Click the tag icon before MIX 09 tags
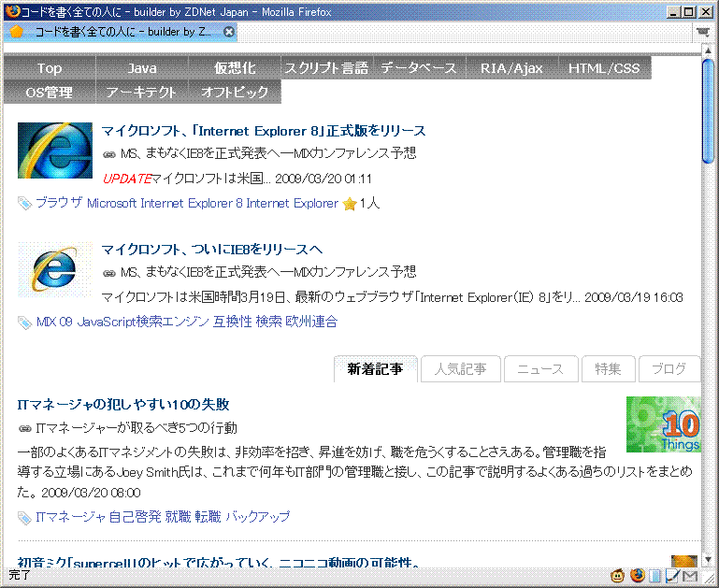Image resolution: width=719 pixels, height=588 pixels. click(x=24, y=323)
